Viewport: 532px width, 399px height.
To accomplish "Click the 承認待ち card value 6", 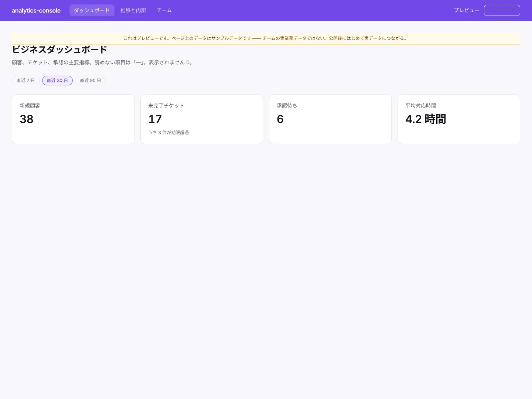I will click(280, 119).
